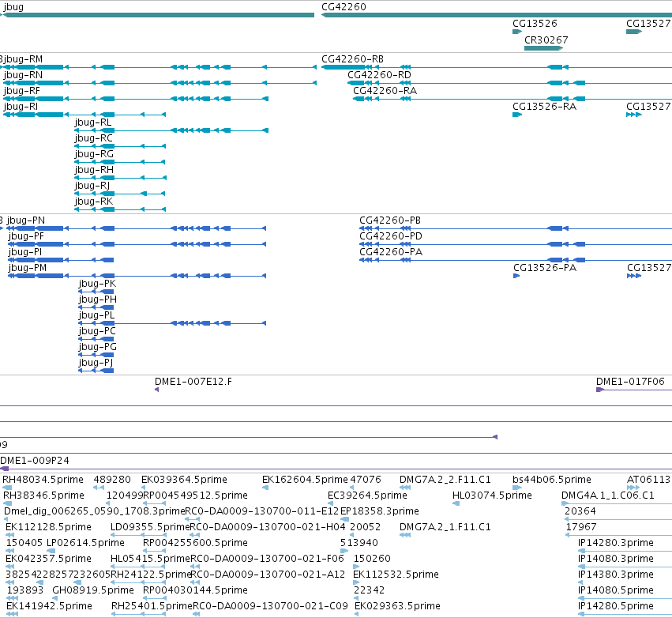The width and height of the screenshot is (672, 618).
Task: Click the EK112532.5prime EST label
Action: coord(396,575)
